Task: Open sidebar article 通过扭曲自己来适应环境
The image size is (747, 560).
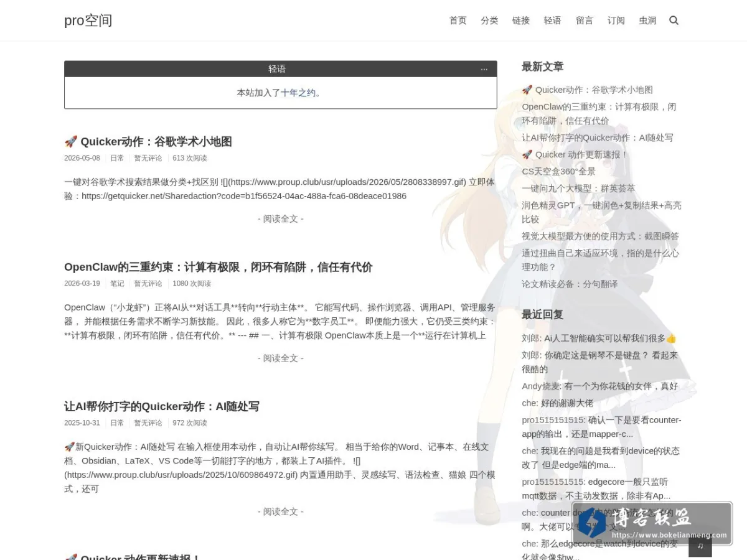Action: click(x=600, y=260)
